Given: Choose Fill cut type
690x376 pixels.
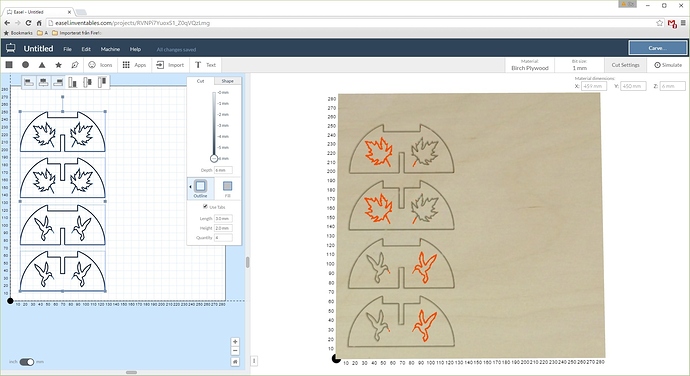Looking at the screenshot, I should tap(228, 188).
